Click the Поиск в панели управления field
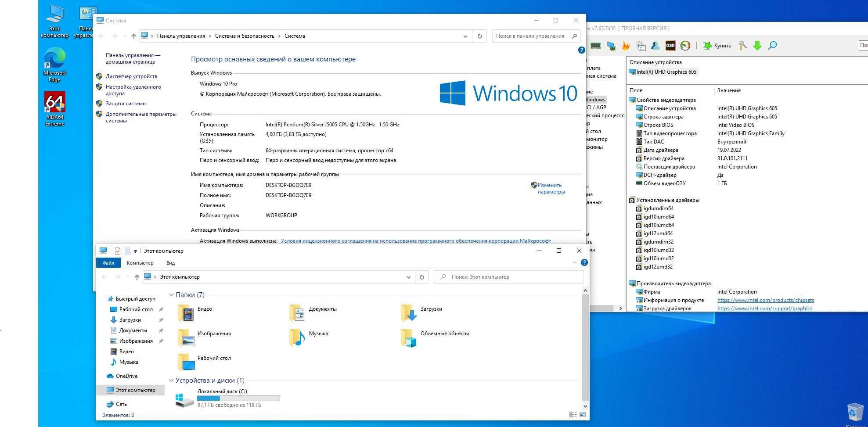 (x=536, y=36)
